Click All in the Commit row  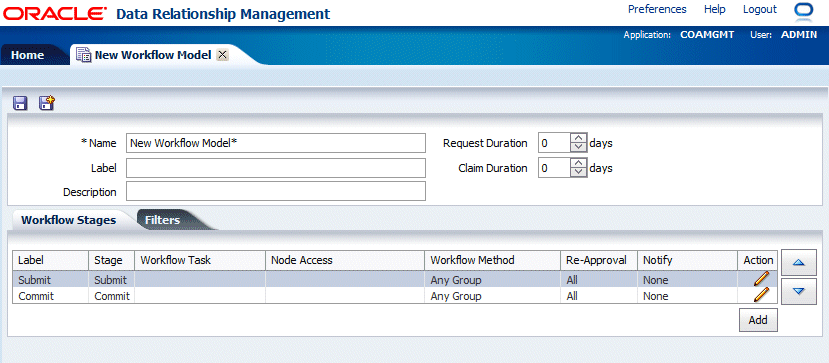point(572,296)
